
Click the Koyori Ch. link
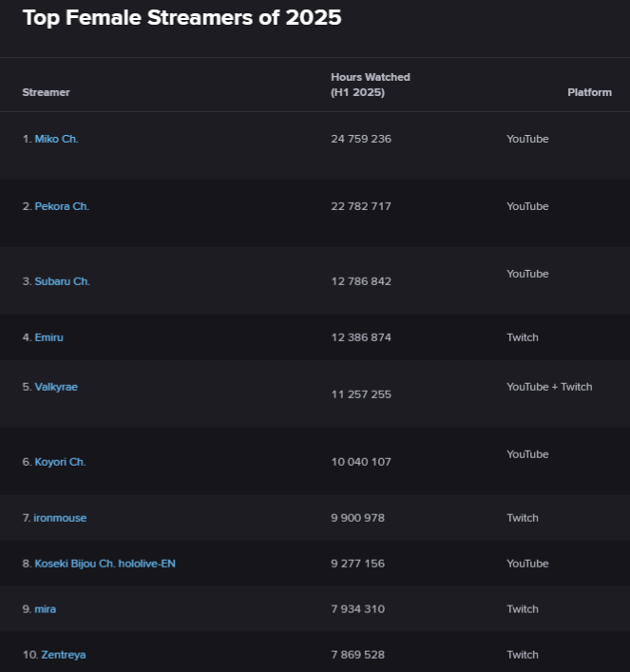coord(60,462)
